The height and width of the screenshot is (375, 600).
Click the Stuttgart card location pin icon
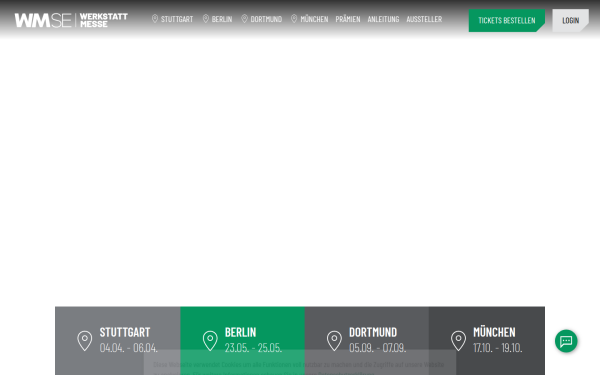(85, 341)
